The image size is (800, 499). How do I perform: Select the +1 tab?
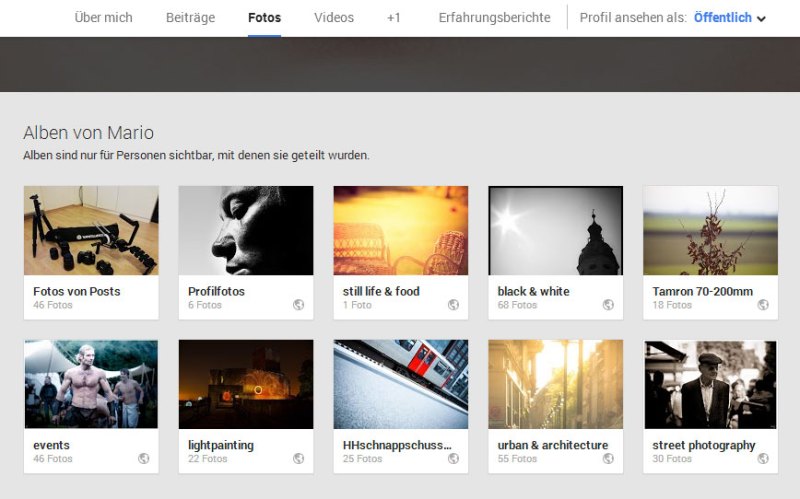click(394, 18)
